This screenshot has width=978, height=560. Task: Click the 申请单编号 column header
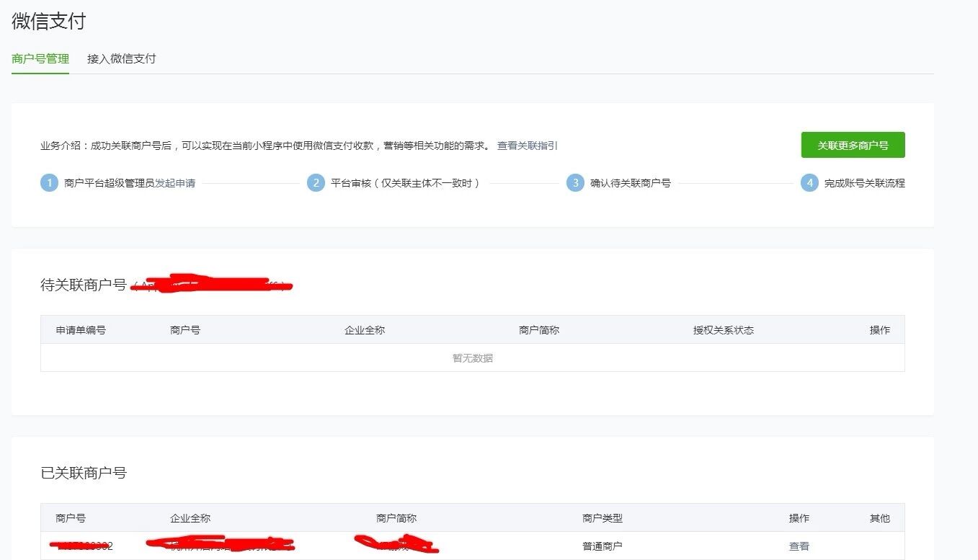(81, 330)
